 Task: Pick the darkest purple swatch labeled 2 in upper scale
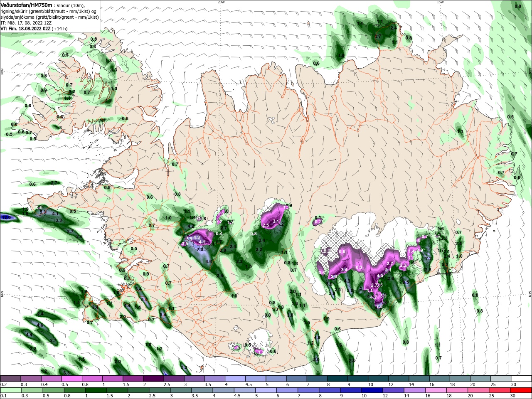tap(153, 379)
